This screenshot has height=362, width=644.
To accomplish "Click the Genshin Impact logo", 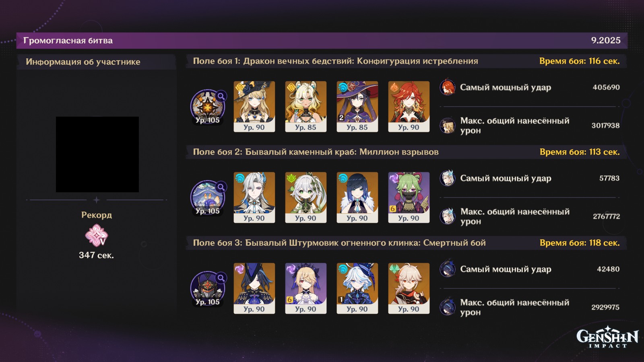I will [x=607, y=338].
